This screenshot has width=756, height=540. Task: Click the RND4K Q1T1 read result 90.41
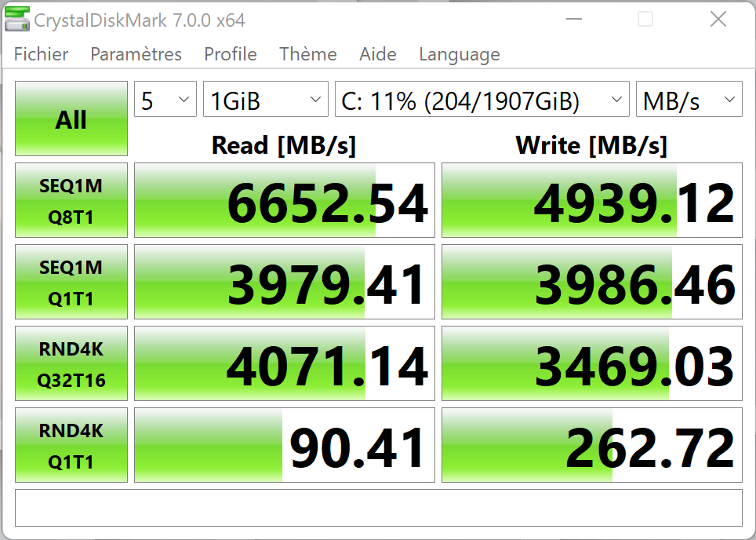[285, 445]
